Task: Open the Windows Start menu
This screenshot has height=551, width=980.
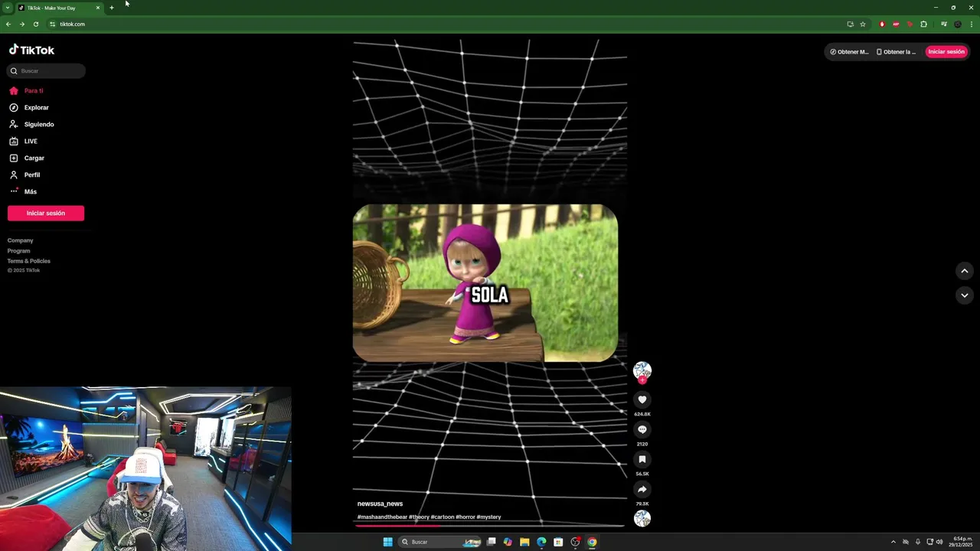Action: click(387, 542)
